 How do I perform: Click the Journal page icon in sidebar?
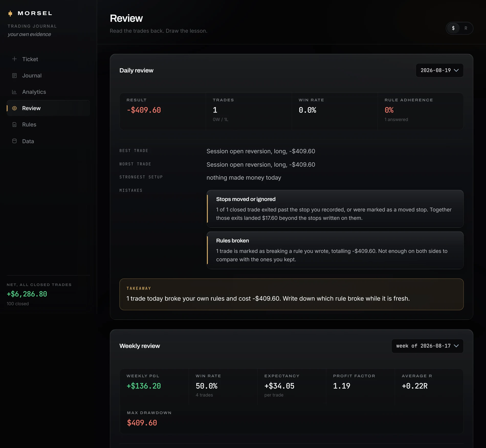[15, 75]
